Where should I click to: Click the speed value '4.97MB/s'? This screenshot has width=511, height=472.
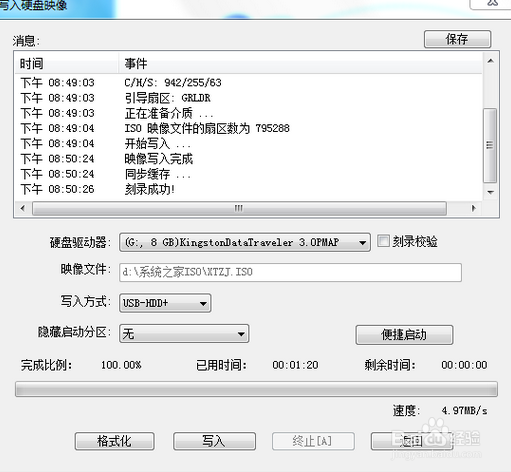click(x=464, y=410)
